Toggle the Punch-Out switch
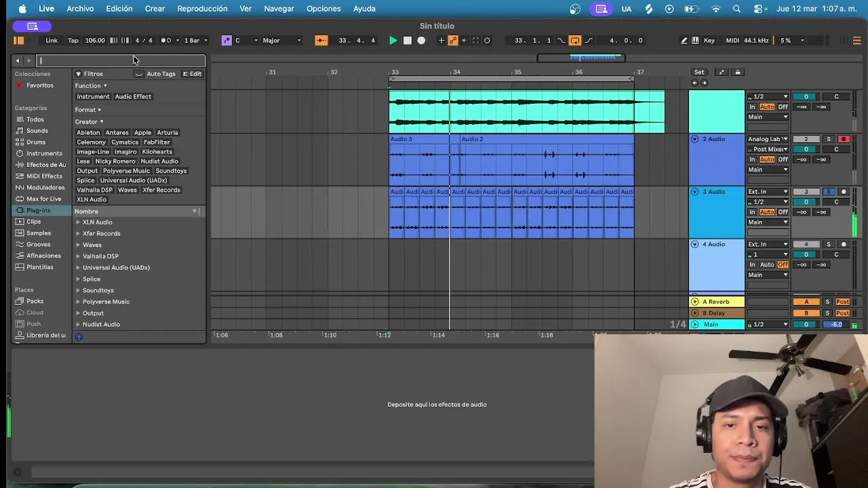The width and height of the screenshot is (868, 488). [x=588, y=41]
